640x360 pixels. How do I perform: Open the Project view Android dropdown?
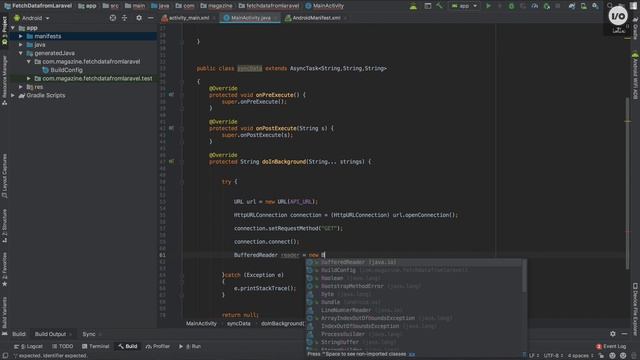31,18
